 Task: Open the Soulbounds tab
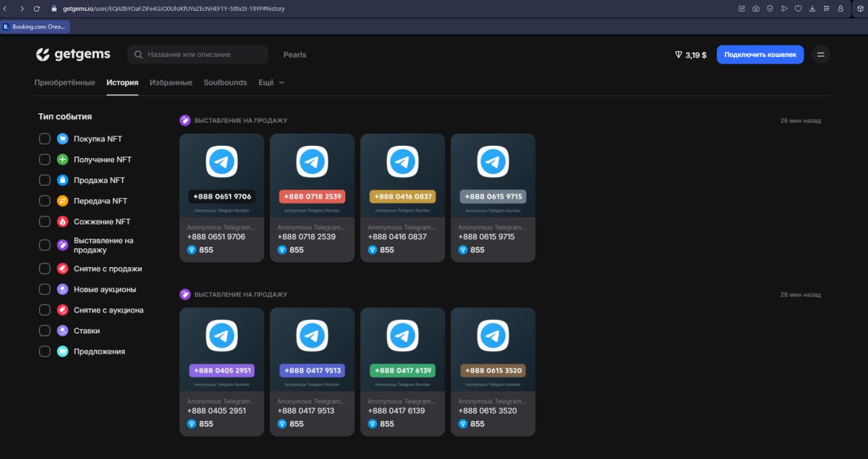click(225, 83)
